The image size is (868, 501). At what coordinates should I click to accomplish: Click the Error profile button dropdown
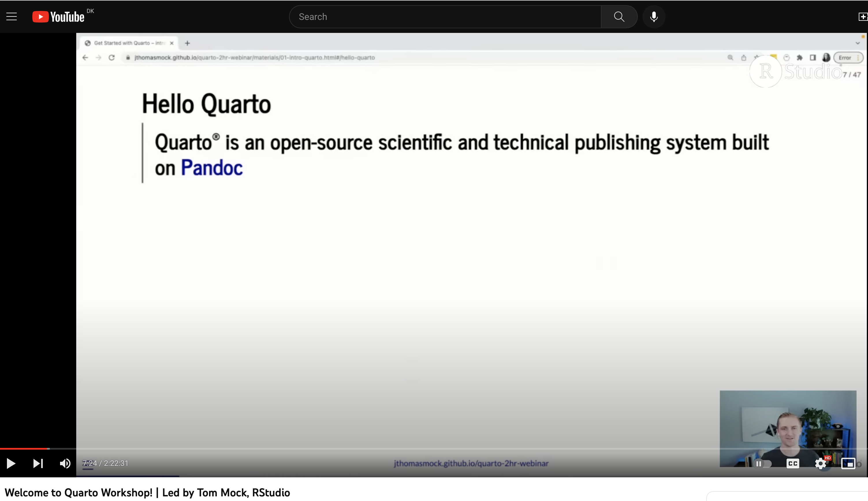tap(848, 58)
